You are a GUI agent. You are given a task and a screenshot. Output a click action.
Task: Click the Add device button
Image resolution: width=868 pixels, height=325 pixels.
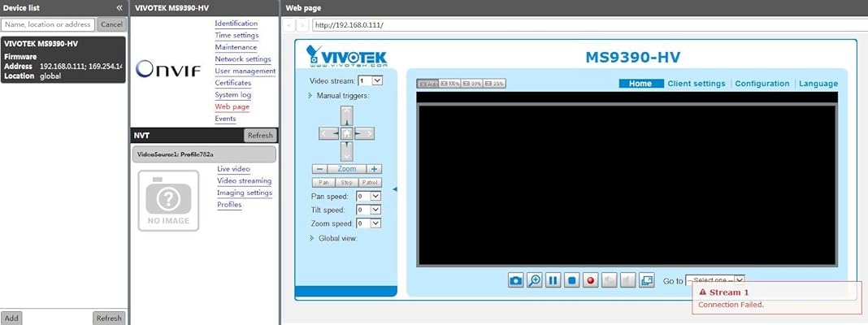(11, 318)
